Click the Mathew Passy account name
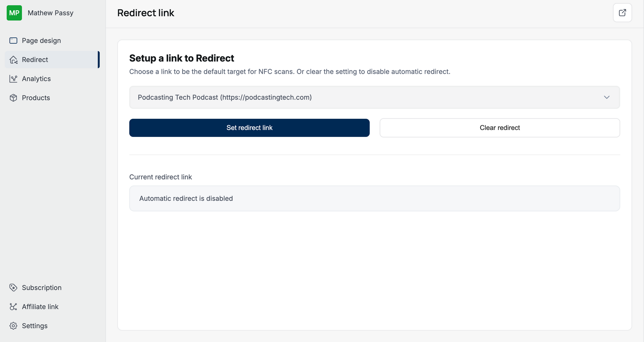 point(51,13)
